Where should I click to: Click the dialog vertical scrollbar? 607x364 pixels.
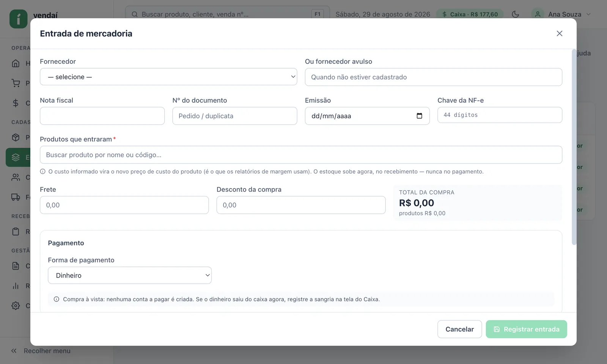(x=574, y=147)
